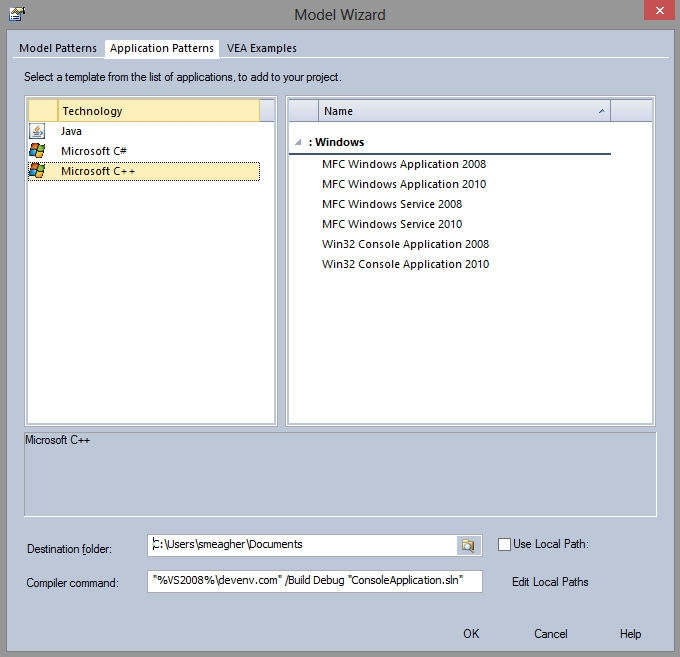Collapse the Windows group in the list
The width and height of the screenshot is (680, 657).
coord(297,143)
